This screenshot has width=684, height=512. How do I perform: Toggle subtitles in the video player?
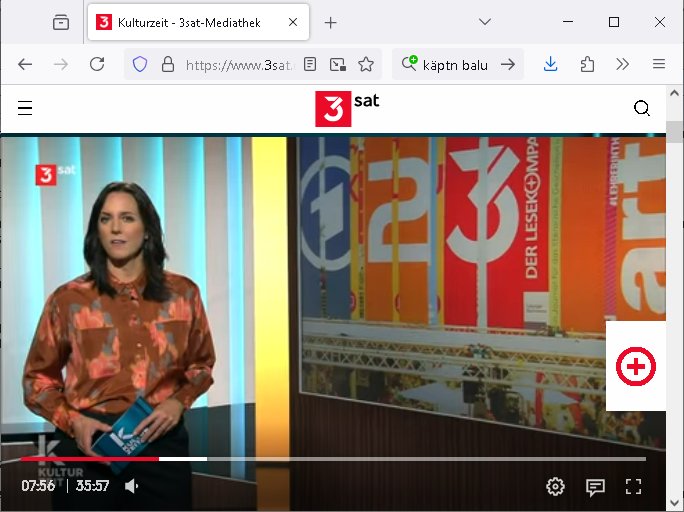point(595,487)
